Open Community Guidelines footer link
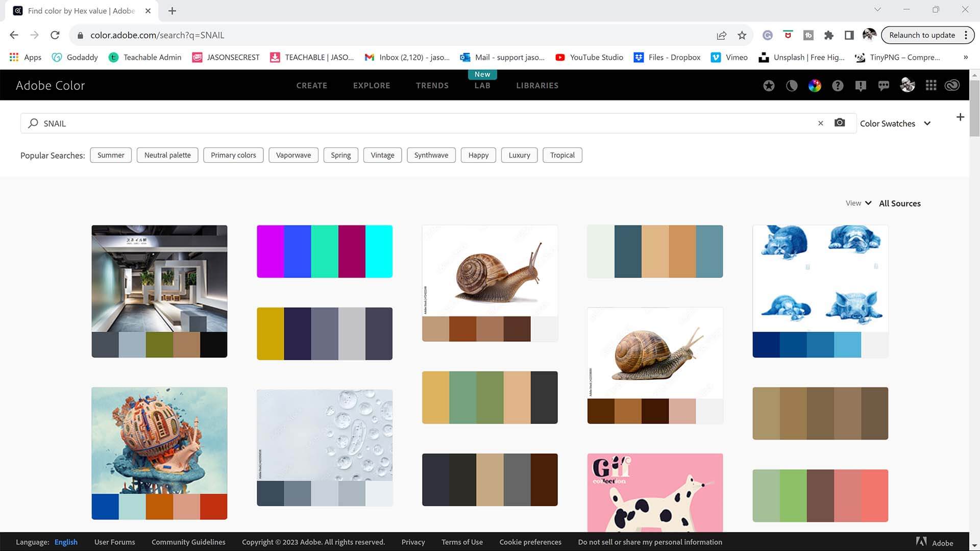The image size is (980, 551). coord(188,542)
